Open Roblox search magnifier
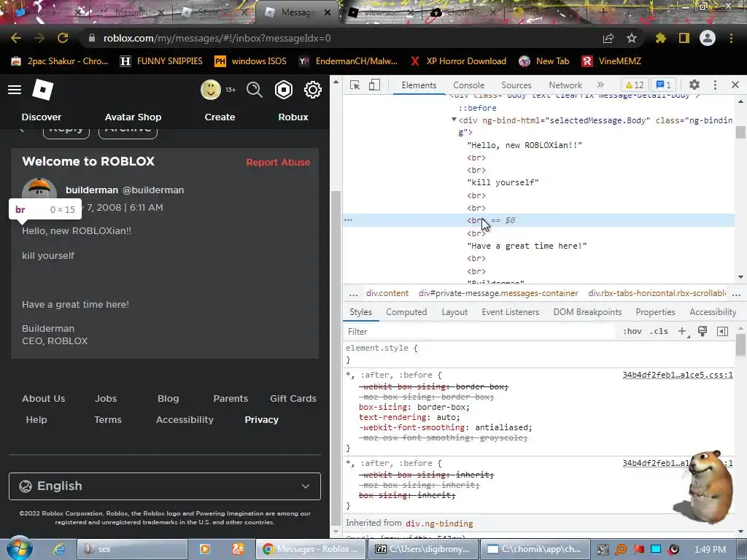The width and height of the screenshot is (747, 560). click(x=255, y=90)
